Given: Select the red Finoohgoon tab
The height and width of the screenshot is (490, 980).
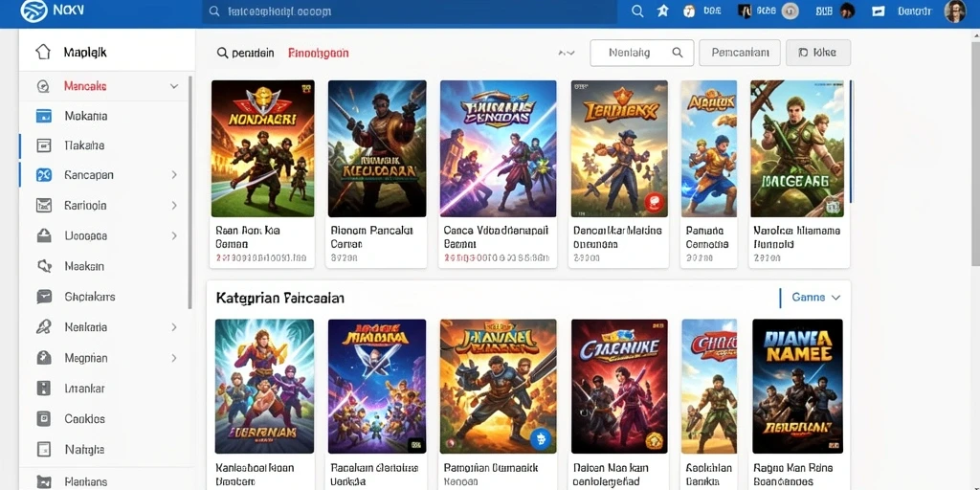Looking at the screenshot, I should 318,54.
